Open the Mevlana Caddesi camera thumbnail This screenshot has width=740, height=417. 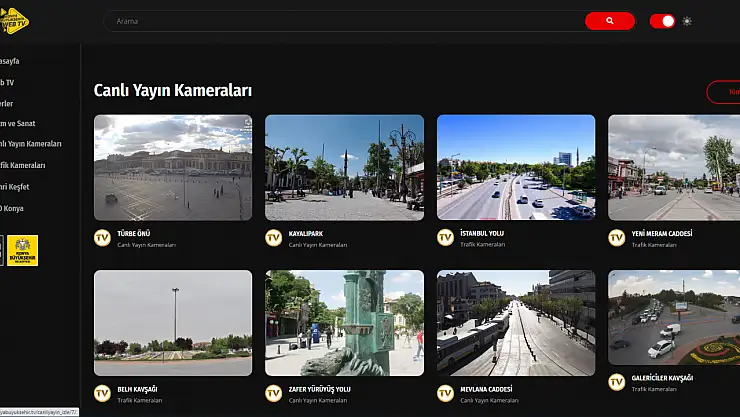516,323
